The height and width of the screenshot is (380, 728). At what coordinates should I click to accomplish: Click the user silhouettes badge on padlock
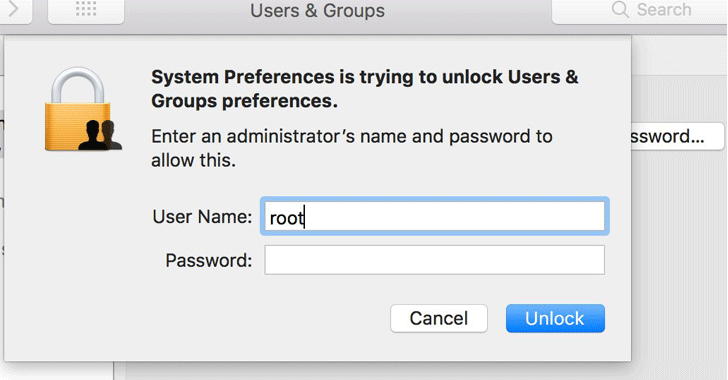click(x=100, y=135)
